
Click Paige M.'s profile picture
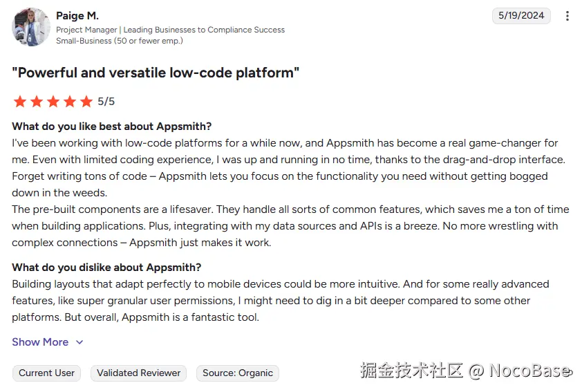[31, 27]
